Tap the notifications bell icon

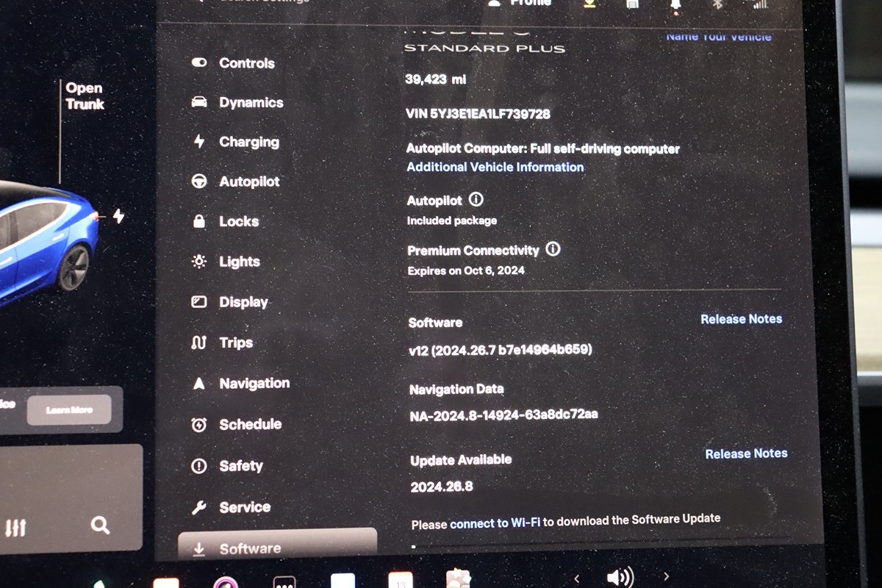coord(675,4)
